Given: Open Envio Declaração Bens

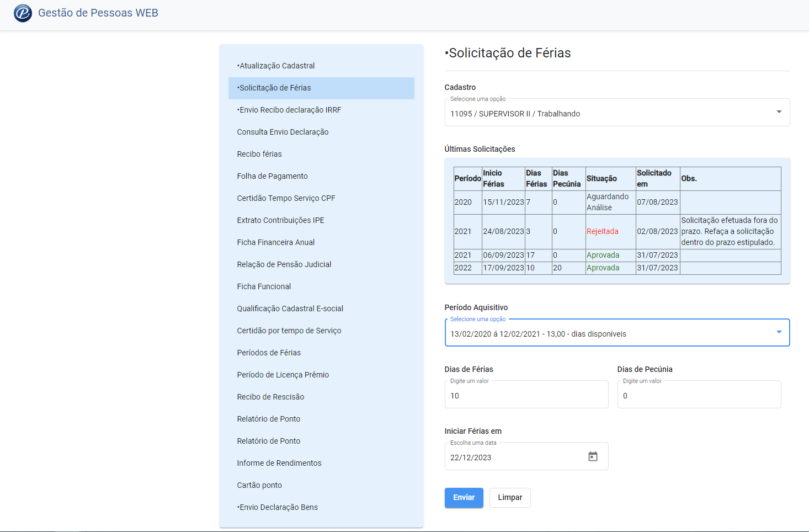Looking at the screenshot, I should pos(321,507).
